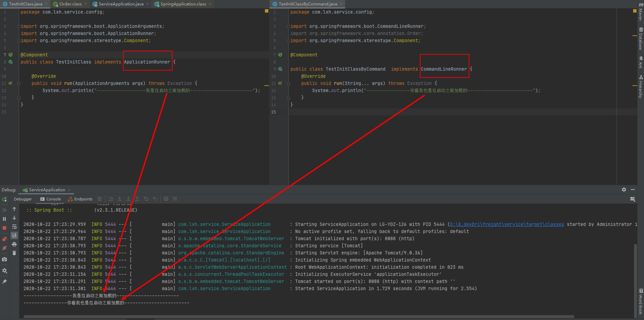Toggle scroll to end of console
The image size is (644, 320).
(14, 235)
